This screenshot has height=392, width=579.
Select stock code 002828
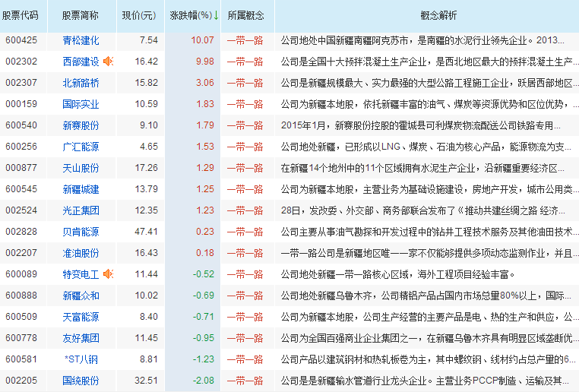(x=21, y=232)
